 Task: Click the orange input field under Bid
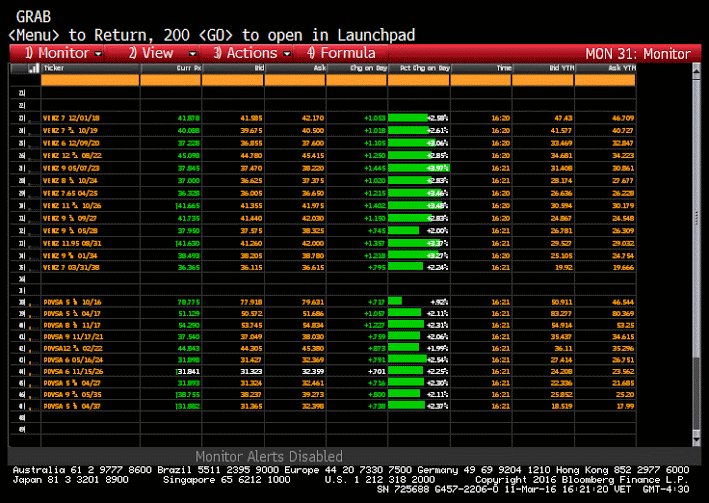pyautogui.click(x=233, y=80)
